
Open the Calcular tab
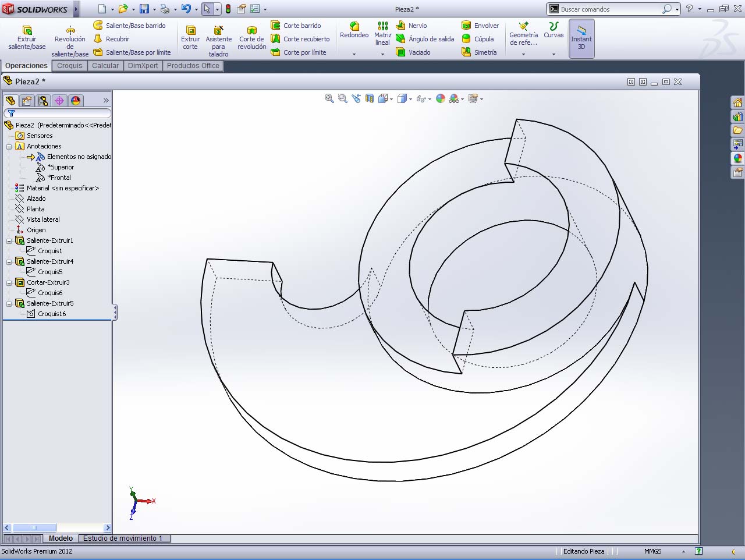pyautogui.click(x=105, y=66)
